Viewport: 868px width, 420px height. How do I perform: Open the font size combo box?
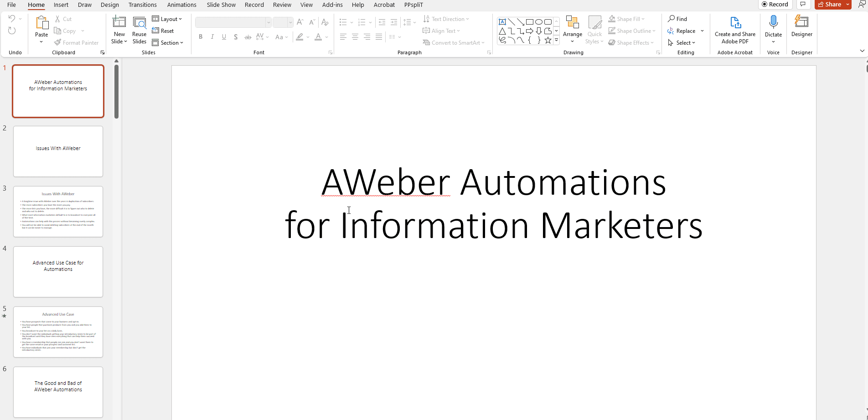pos(283,22)
